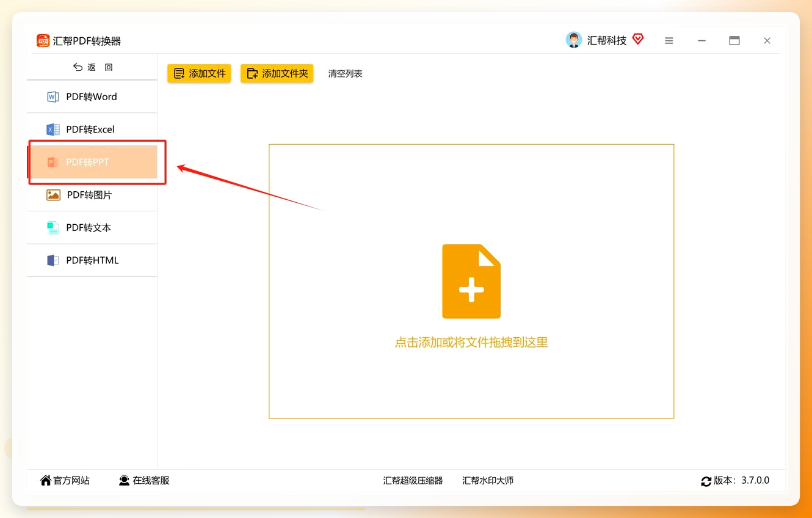Check the 版本: 3.7.0.0 label
The height and width of the screenshot is (518, 812).
pyautogui.click(x=742, y=481)
